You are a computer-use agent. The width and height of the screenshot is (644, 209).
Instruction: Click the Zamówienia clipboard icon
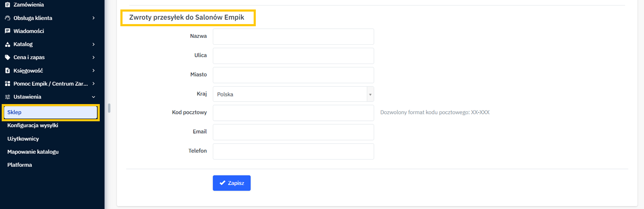(7, 5)
